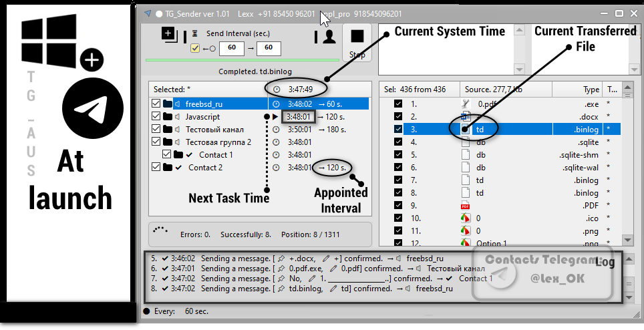This screenshot has width=644, height=330.
Task: Uncheck file 9 checkbox (.PDF)
Action: pyautogui.click(x=398, y=205)
